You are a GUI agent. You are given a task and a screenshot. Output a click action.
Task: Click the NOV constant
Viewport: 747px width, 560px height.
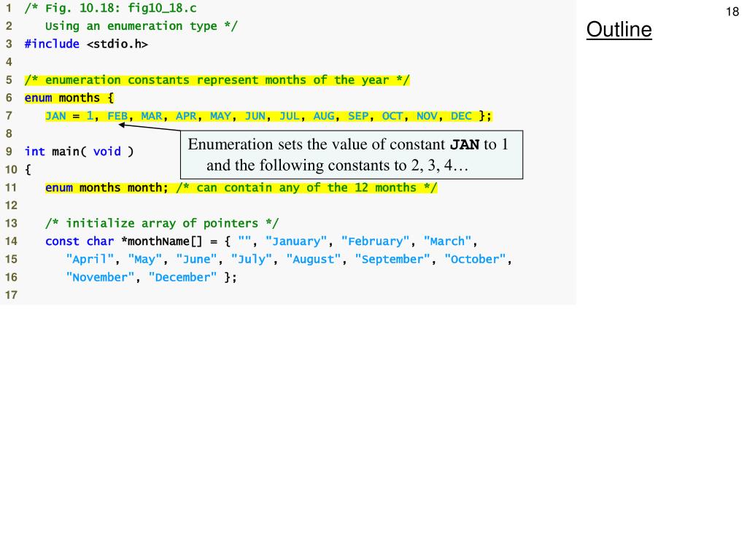point(427,116)
